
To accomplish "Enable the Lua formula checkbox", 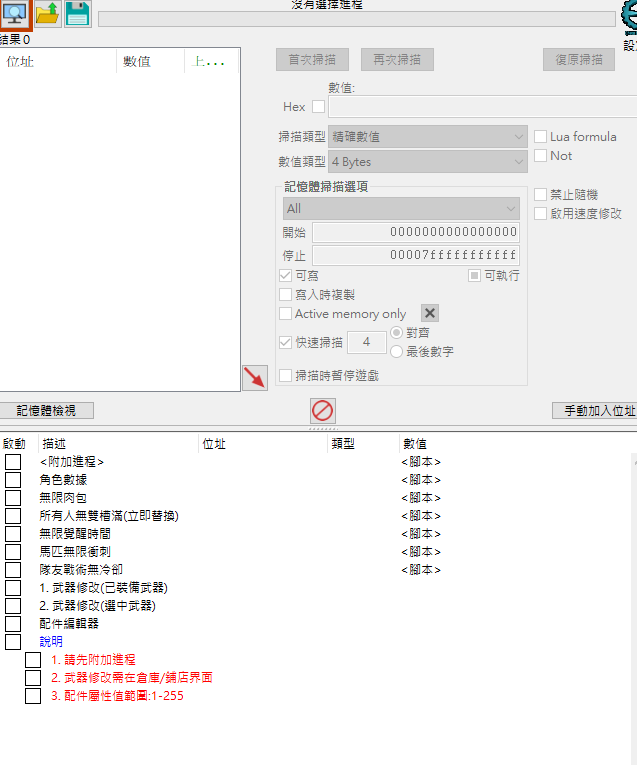I will [x=540, y=137].
